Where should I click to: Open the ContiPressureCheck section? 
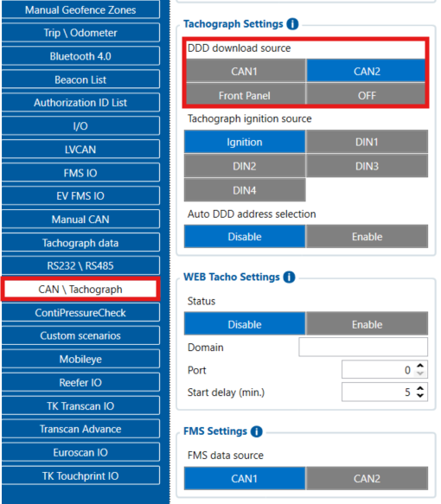pyautogui.click(x=80, y=312)
